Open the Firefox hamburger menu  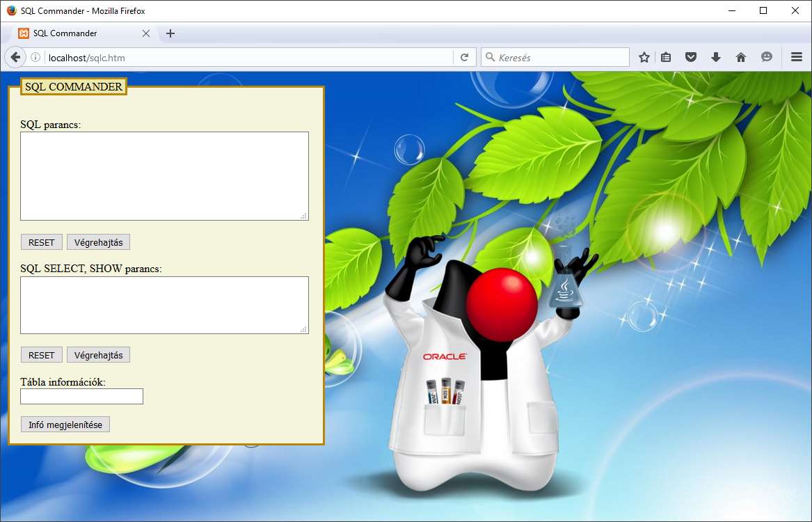pyautogui.click(x=797, y=58)
